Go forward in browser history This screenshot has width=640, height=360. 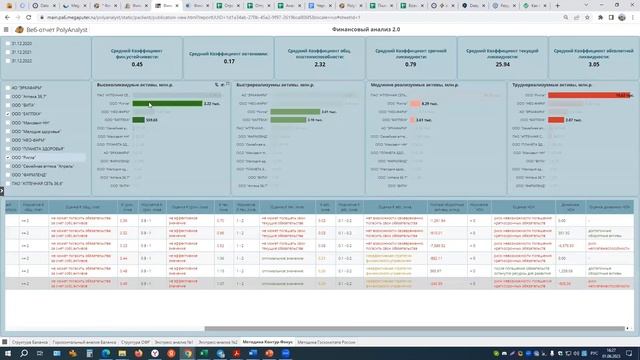coord(18,18)
